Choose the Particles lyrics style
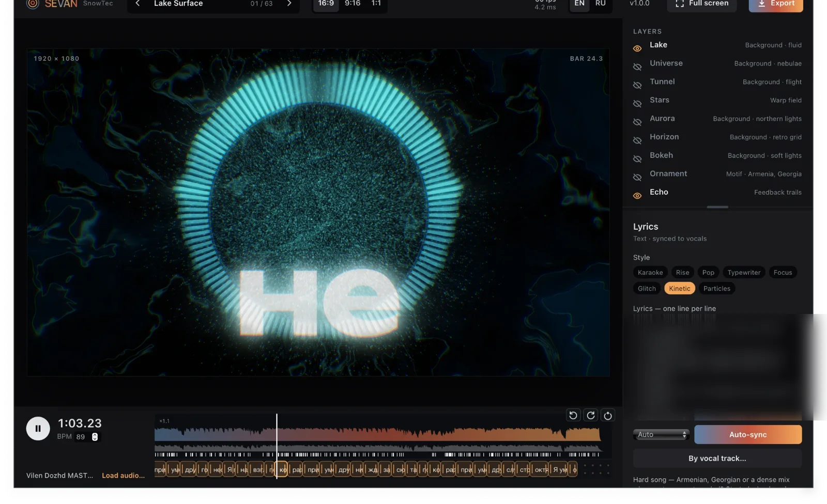The image size is (827, 504). click(716, 289)
